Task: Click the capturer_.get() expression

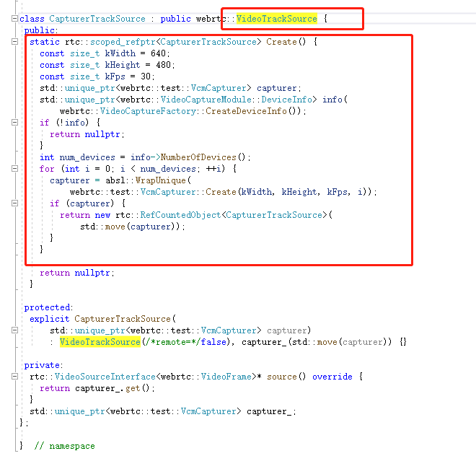Action: click(113, 388)
